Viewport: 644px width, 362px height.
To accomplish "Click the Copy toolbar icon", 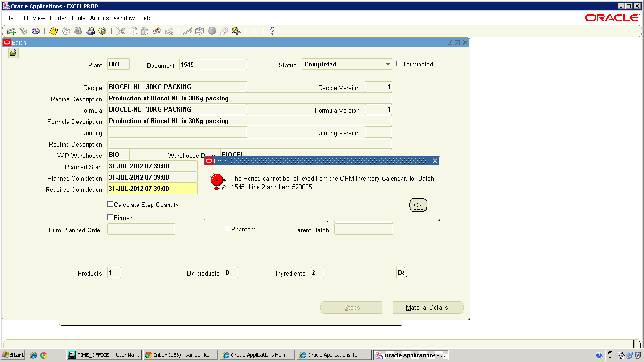I will tap(133, 31).
